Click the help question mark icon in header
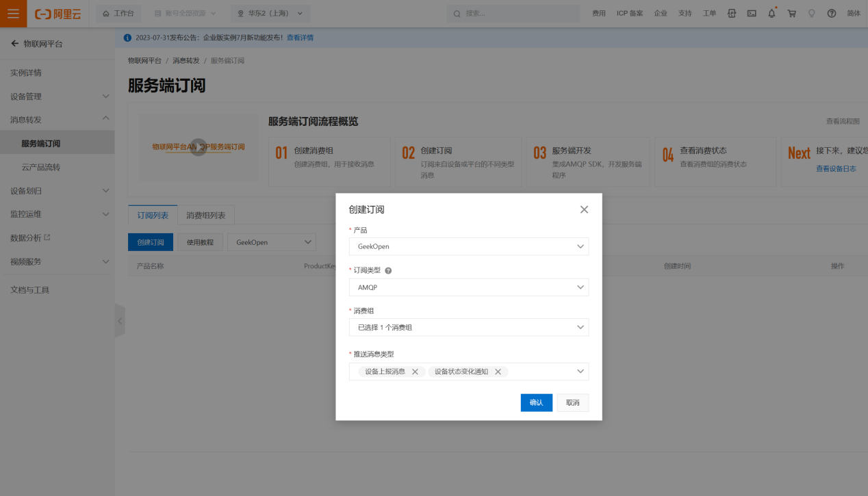 831,14
